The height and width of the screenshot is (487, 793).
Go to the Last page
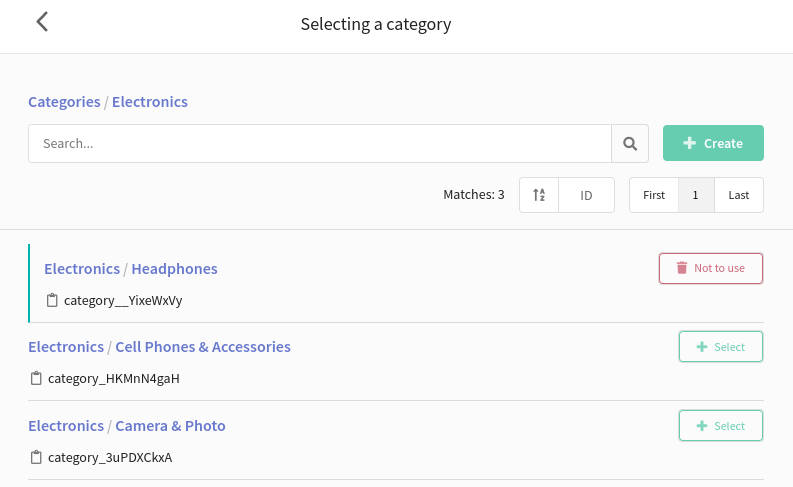[738, 195]
